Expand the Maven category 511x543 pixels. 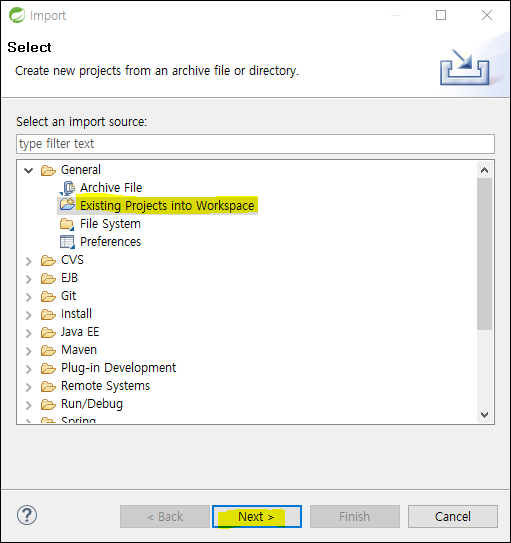coord(29,351)
